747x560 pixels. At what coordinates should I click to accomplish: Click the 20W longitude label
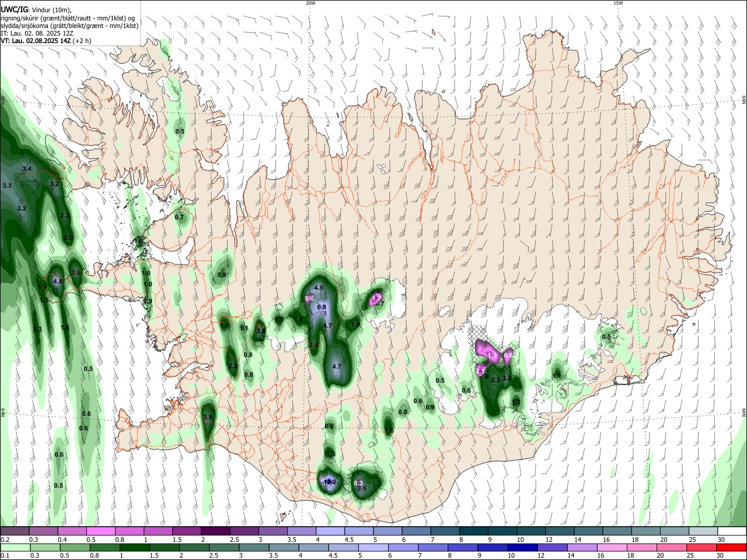310,3
